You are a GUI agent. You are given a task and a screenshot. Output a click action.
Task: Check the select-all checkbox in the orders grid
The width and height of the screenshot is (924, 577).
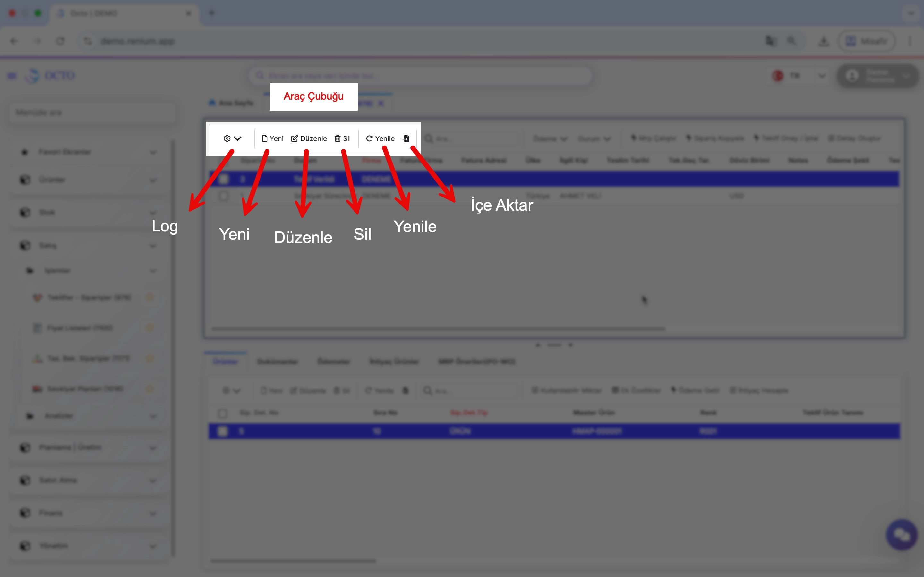tap(224, 160)
